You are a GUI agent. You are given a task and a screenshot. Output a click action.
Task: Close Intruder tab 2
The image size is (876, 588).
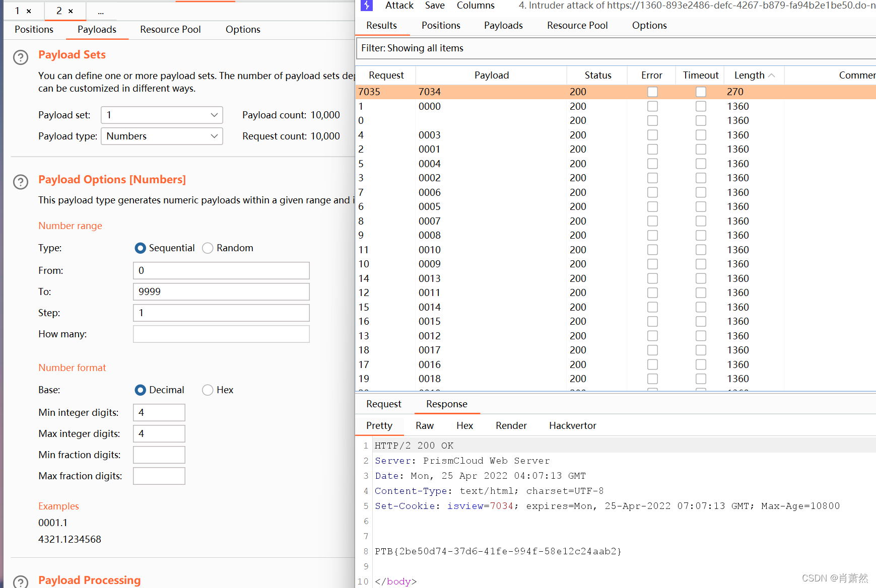(x=71, y=11)
